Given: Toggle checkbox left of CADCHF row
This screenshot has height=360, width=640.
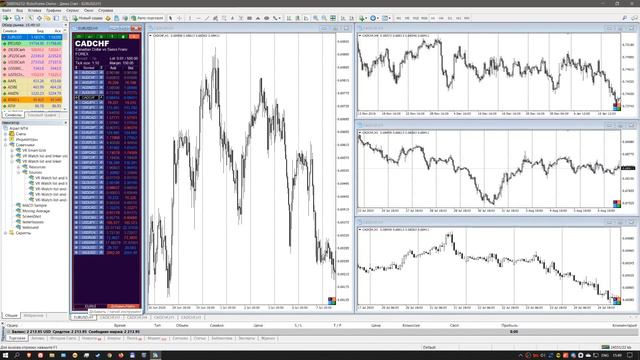Looking at the screenshot, I should coord(76,98).
